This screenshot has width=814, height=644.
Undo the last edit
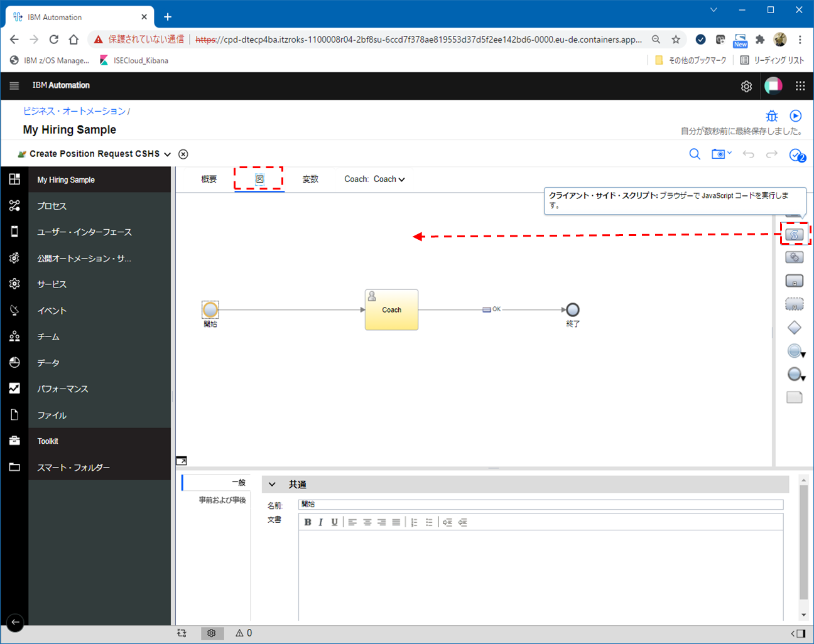[748, 154]
